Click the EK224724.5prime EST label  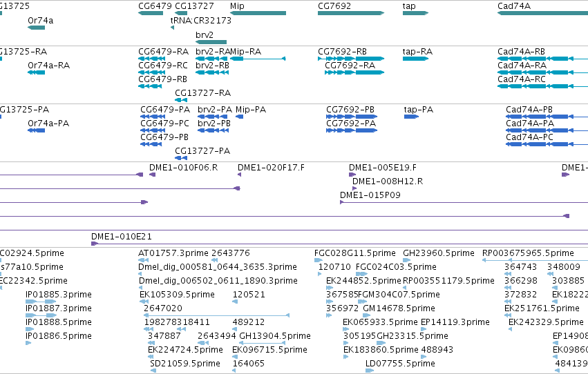coord(185,350)
